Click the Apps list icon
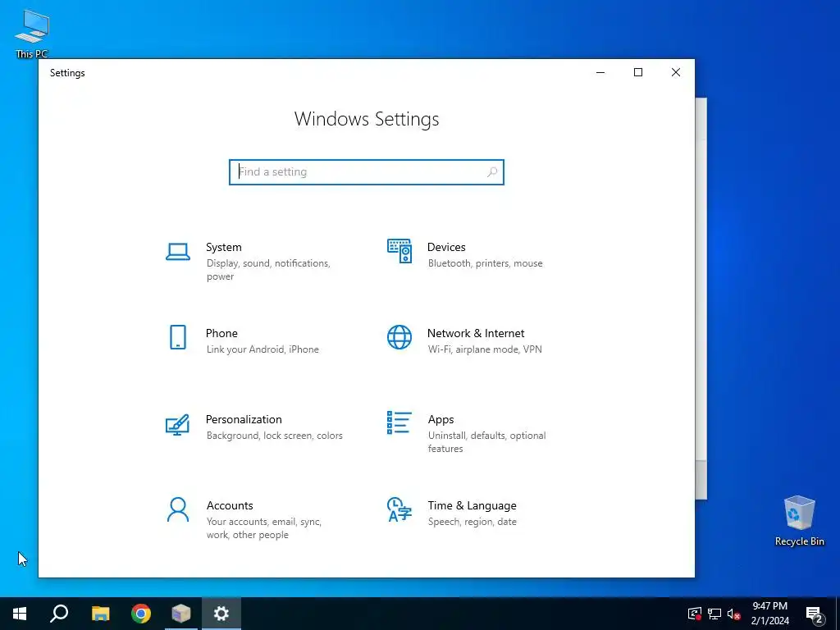The width and height of the screenshot is (840, 630). [x=399, y=422]
